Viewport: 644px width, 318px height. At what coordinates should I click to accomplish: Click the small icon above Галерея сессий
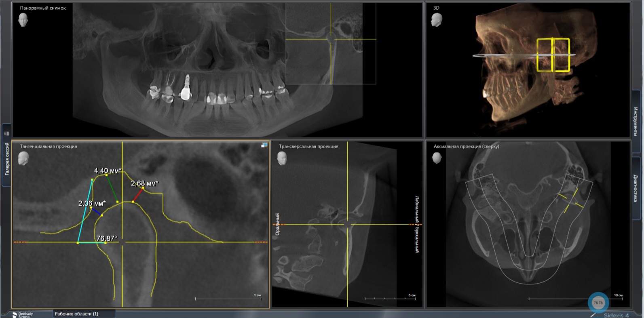[x=6, y=133]
